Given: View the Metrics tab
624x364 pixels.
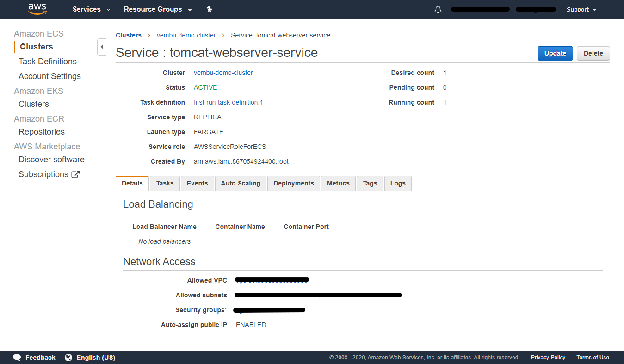Looking at the screenshot, I should tap(338, 183).
